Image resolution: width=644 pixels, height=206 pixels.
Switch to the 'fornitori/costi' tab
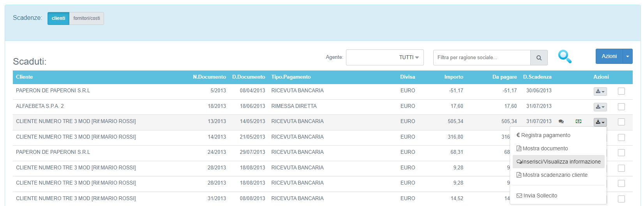point(86,18)
